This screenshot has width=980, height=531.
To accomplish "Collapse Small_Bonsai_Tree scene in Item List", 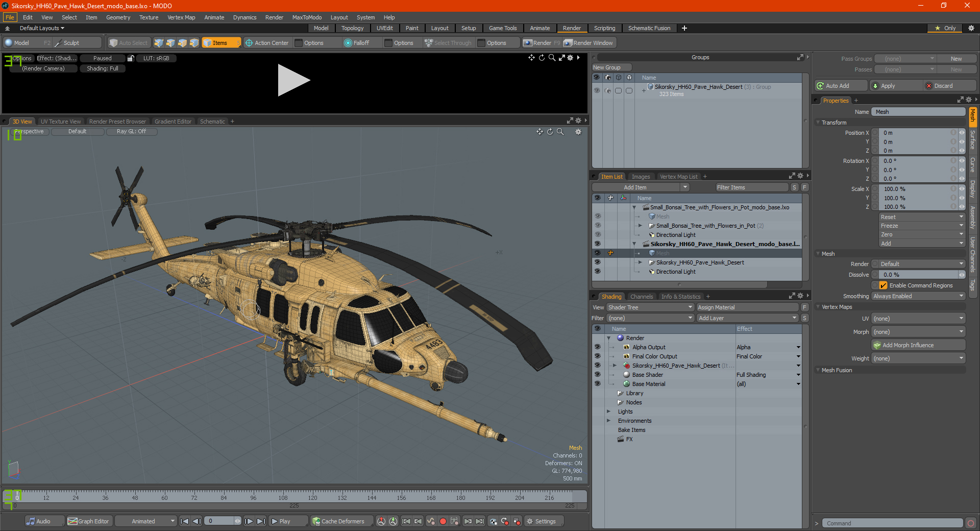I will pos(634,207).
